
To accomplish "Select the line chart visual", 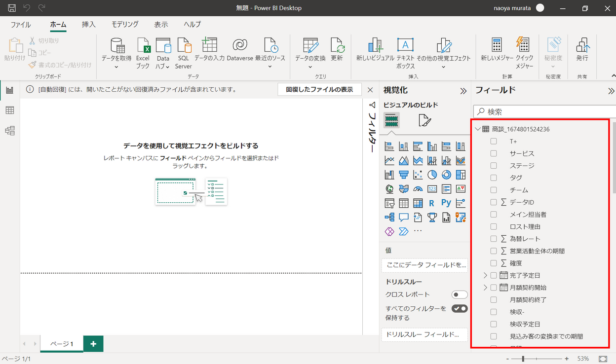I will coord(389,160).
